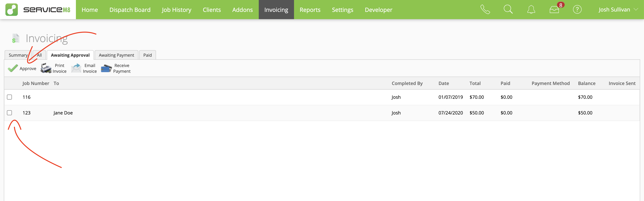Image resolution: width=644 pixels, height=201 pixels.
Task: Switch to the Paid tab
Action: pyautogui.click(x=147, y=55)
